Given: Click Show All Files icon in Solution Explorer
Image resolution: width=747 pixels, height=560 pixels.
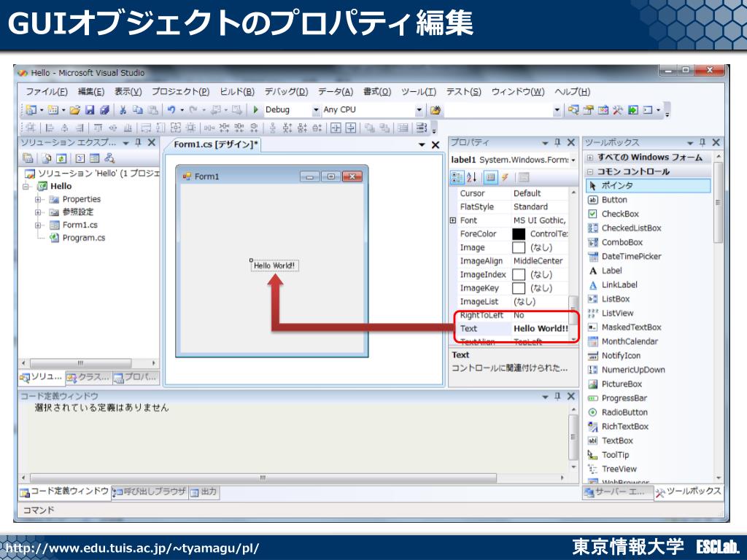Looking at the screenshot, I should point(47,158).
